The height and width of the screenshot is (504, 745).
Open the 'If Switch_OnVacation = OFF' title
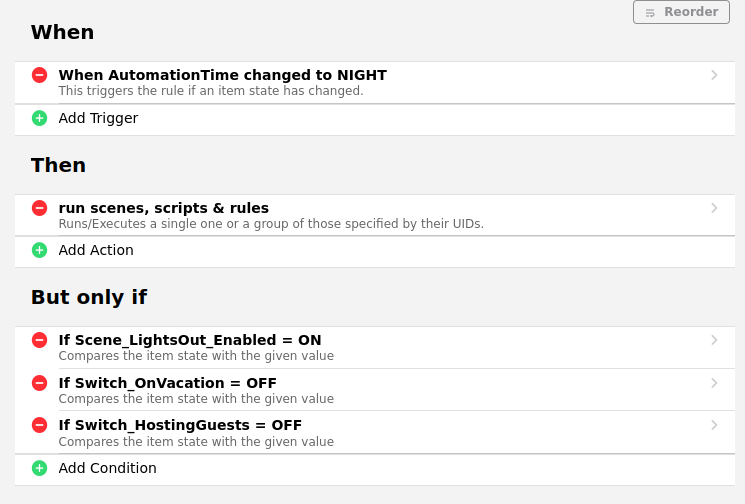pyautogui.click(x=167, y=383)
